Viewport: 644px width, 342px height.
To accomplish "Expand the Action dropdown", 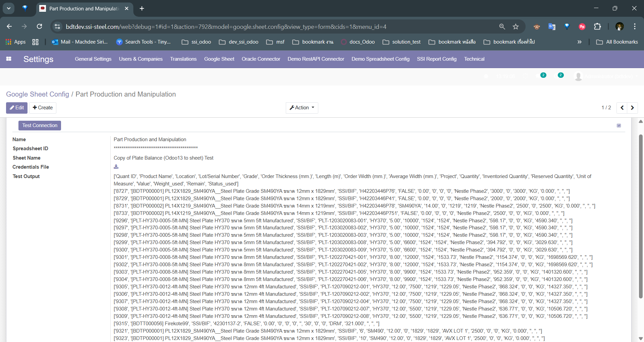I will coord(302,108).
